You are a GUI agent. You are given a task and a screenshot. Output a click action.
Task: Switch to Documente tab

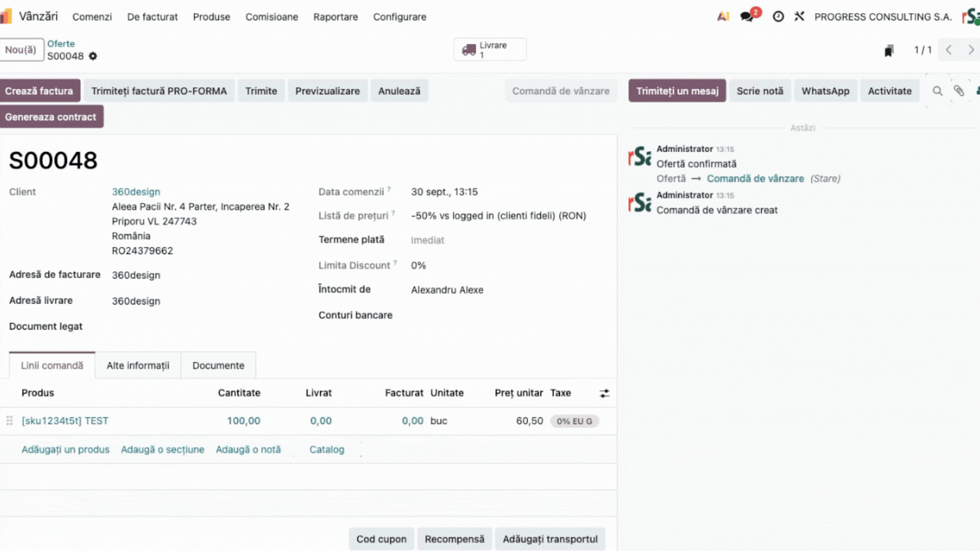[218, 365]
